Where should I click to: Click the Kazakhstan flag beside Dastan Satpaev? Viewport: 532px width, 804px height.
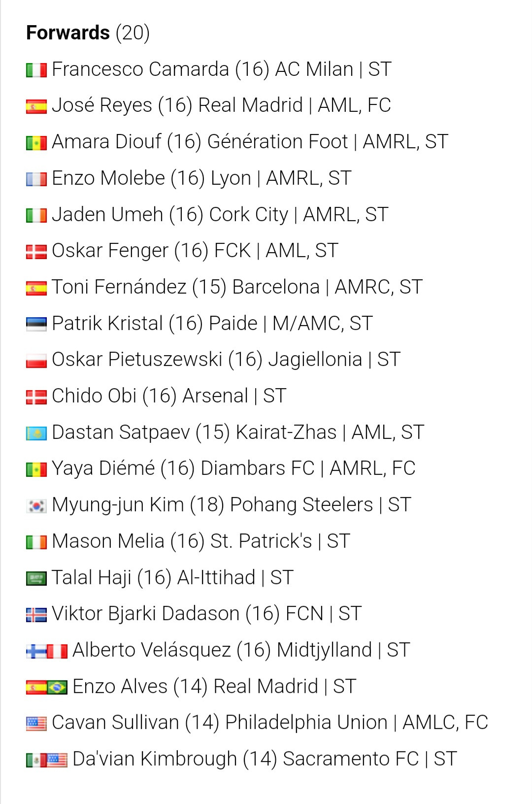pos(36,434)
